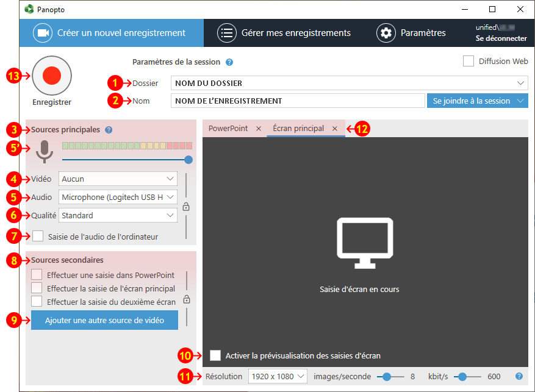The height and width of the screenshot is (392, 535).
Task: Click the kbit/s value 600
Action: 494,377
